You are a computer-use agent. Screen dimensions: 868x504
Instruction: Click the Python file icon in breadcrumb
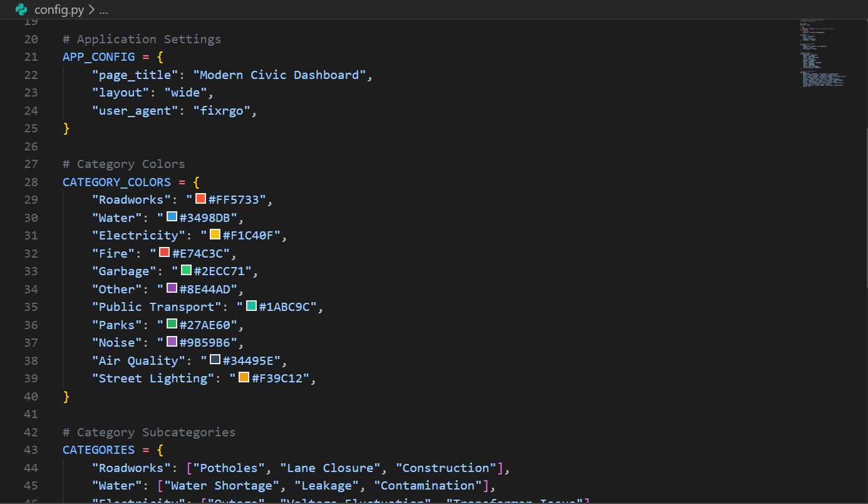pyautogui.click(x=22, y=9)
